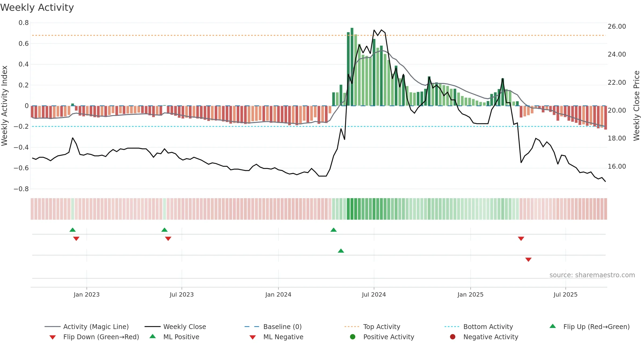644x362 pixels.
Task: Click the Weekly Activity Index axis title
Action: click(5, 106)
